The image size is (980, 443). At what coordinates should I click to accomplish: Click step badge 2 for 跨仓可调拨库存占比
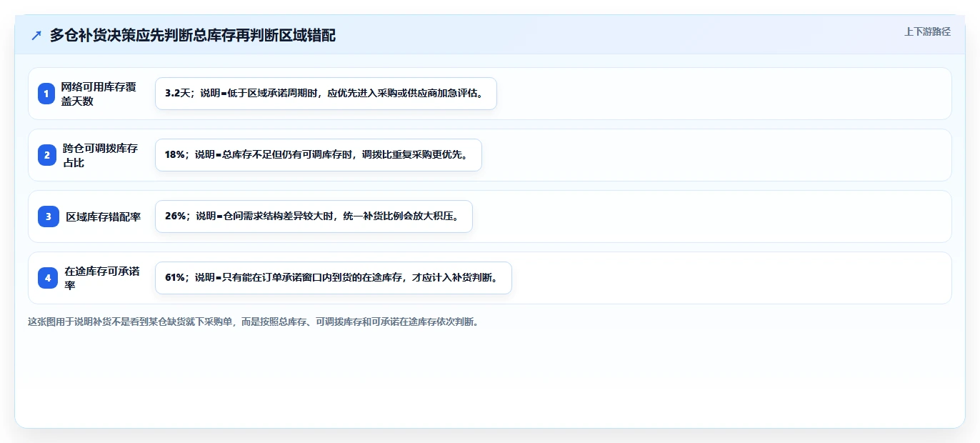point(46,155)
